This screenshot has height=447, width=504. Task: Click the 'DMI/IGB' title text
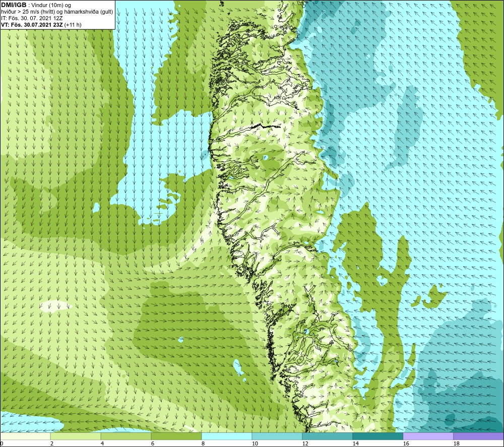14,5
